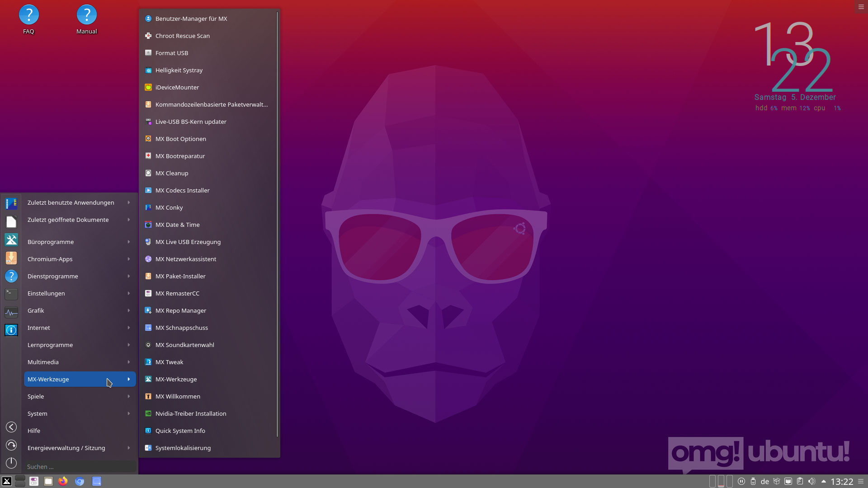Click the wired network tray icon
868x488 pixels.
[788, 481]
